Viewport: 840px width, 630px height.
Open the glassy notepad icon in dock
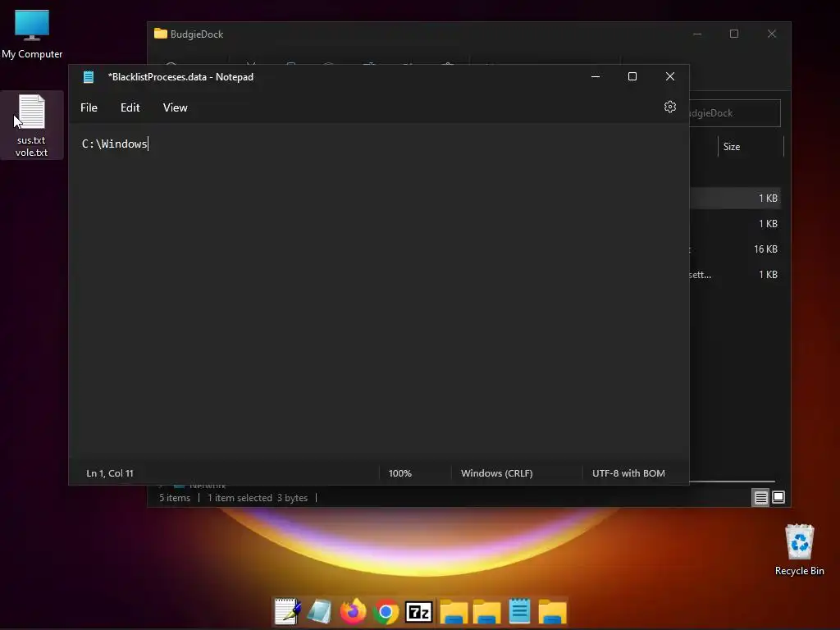320,611
